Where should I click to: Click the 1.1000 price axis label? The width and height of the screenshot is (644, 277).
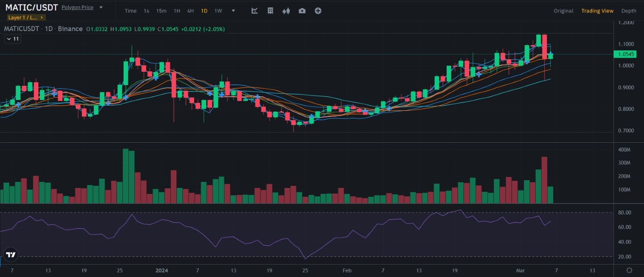coord(626,44)
